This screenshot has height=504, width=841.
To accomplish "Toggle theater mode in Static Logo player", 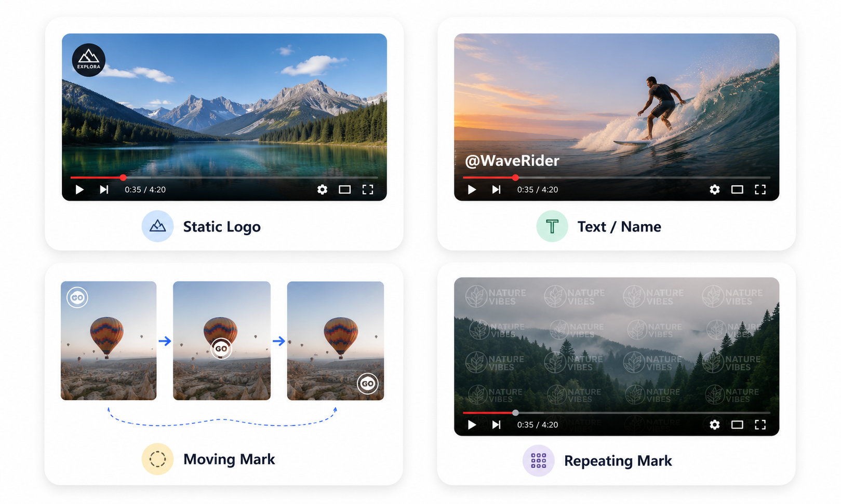I will (x=345, y=189).
